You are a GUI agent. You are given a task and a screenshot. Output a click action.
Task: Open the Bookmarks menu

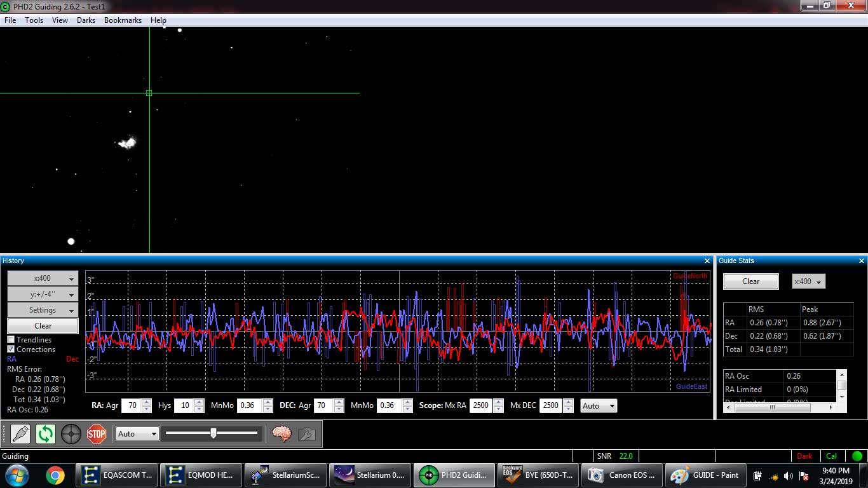[123, 20]
